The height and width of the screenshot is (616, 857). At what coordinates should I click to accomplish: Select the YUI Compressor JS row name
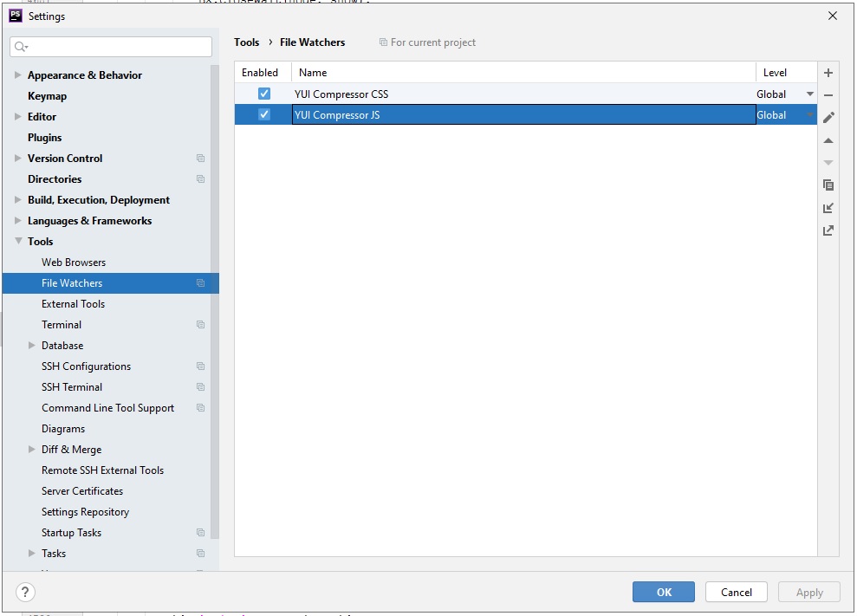[x=337, y=114]
